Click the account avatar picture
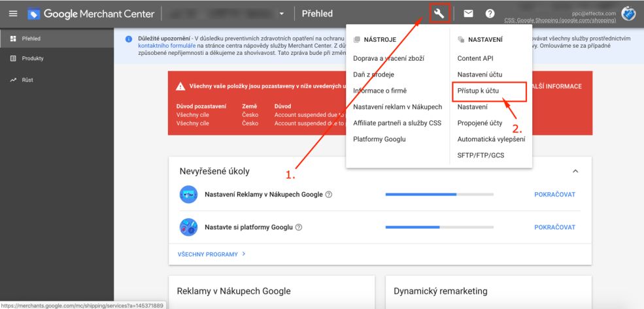This screenshot has width=644, height=309. (628, 14)
